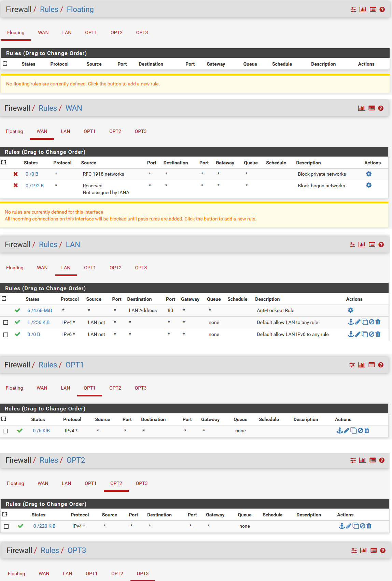392x581 pixels.
Task: Open related status chart on OPT1 rules page
Action: [362, 365]
